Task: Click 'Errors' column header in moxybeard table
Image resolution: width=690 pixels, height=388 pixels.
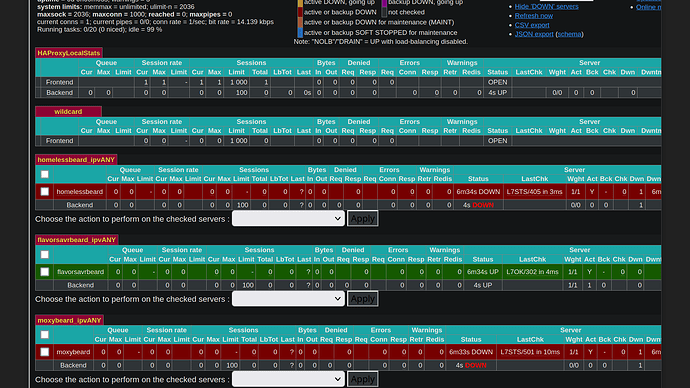Action: (x=381, y=330)
